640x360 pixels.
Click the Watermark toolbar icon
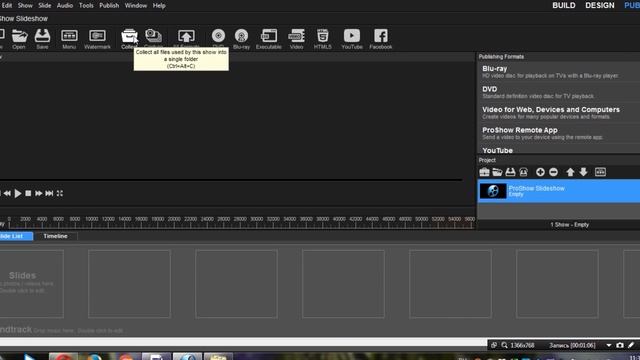pyautogui.click(x=97, y=39)
